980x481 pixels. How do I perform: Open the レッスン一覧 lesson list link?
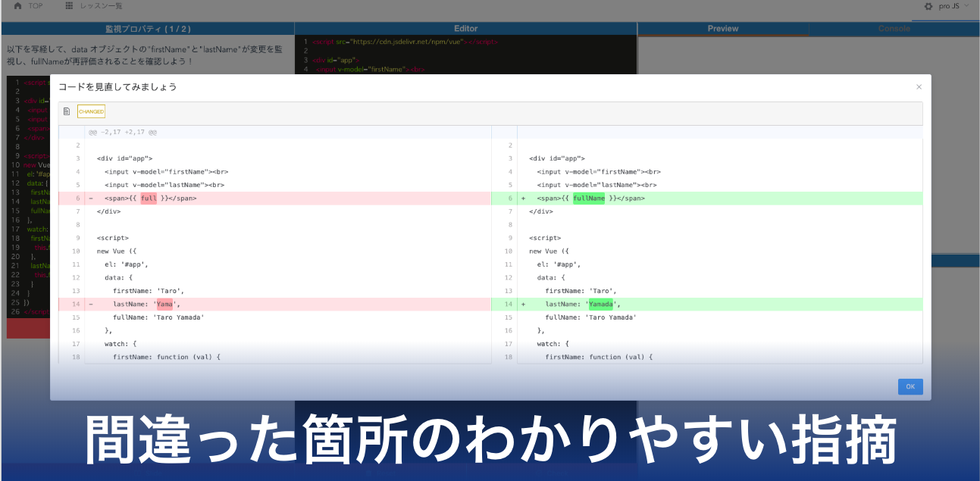click(101, 6)
